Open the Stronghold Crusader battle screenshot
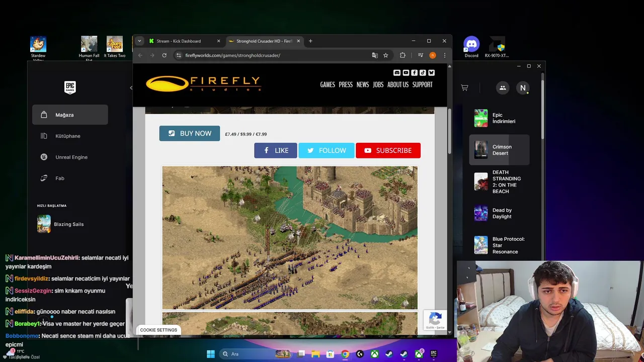 290,238
